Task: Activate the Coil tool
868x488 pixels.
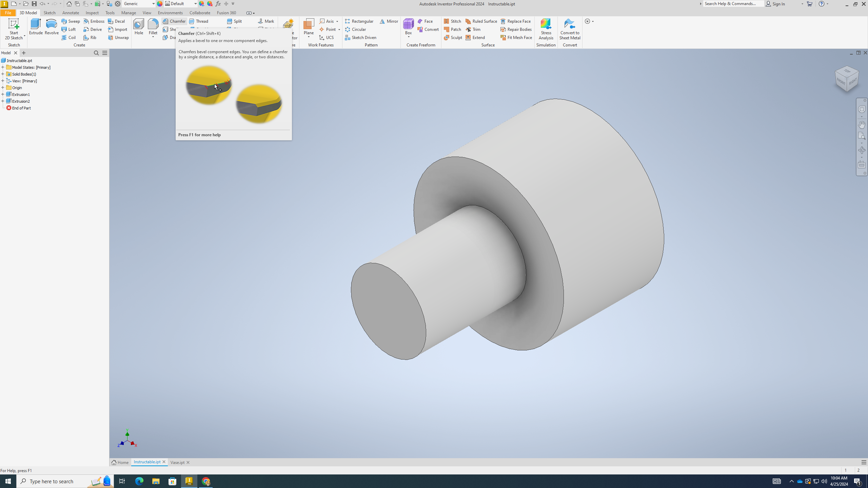Action: [68, 37]
